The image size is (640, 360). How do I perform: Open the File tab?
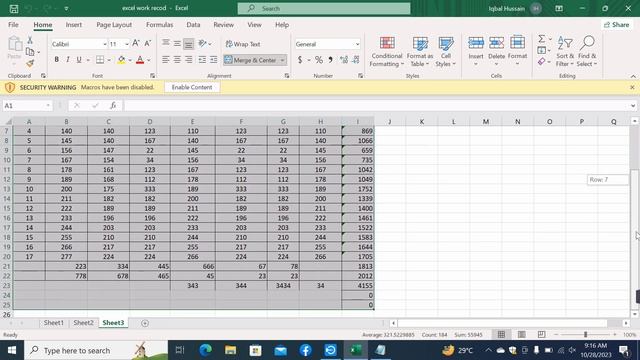click(x=13, y=24)
